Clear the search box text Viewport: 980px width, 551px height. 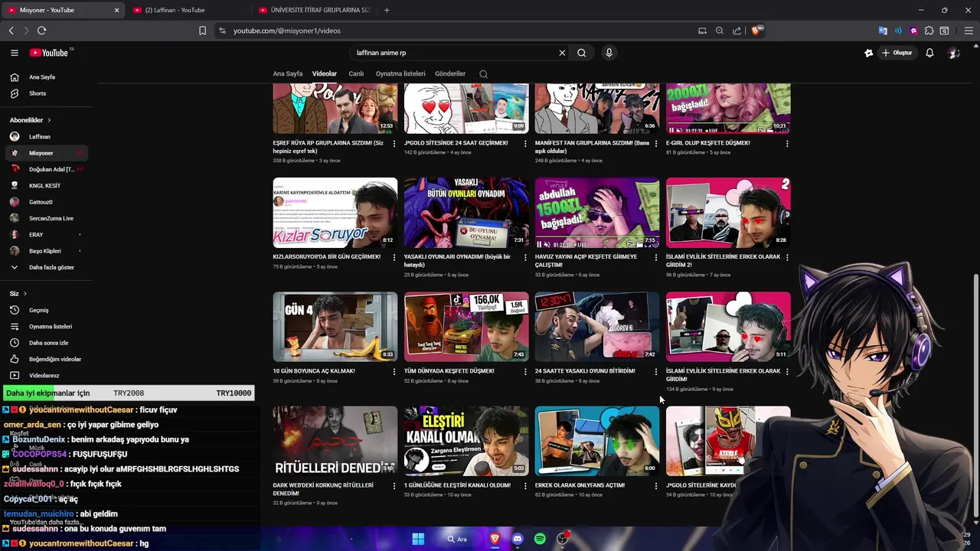562,53
